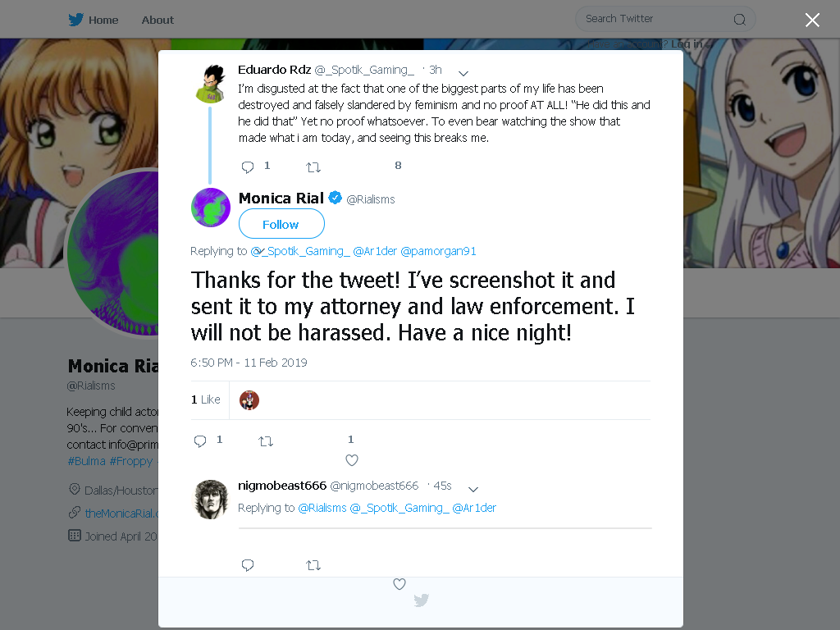Image resolution: width=840 pixels, height=630 pixels.
Task: Open @Ar1der link in nigmobeast666's reply
Action: pos(474,508)
